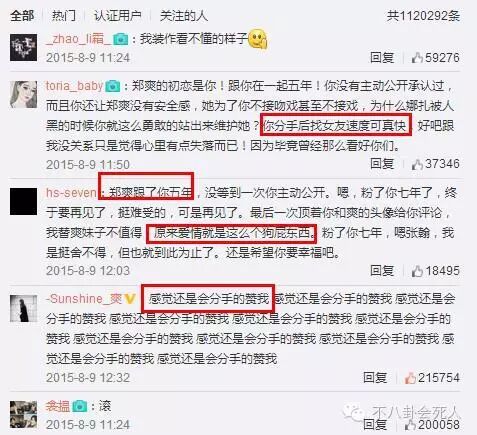Select the 热门 tab
Viewport: 477px width, 435px height.
[x=64, y=16]
